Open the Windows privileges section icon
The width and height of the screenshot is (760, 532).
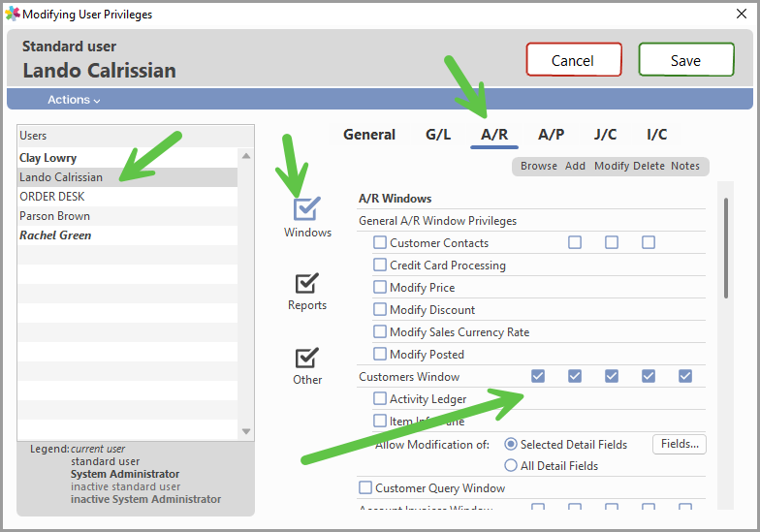(x=306, y=208)
